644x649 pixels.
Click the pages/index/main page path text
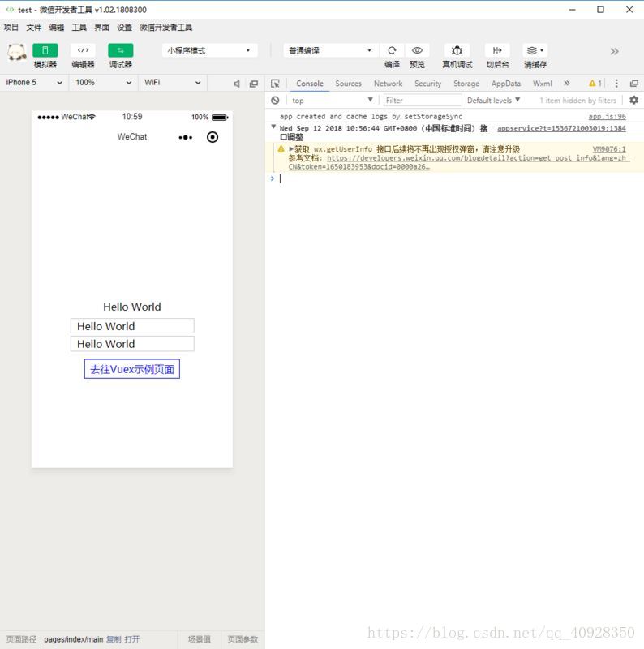73,639
